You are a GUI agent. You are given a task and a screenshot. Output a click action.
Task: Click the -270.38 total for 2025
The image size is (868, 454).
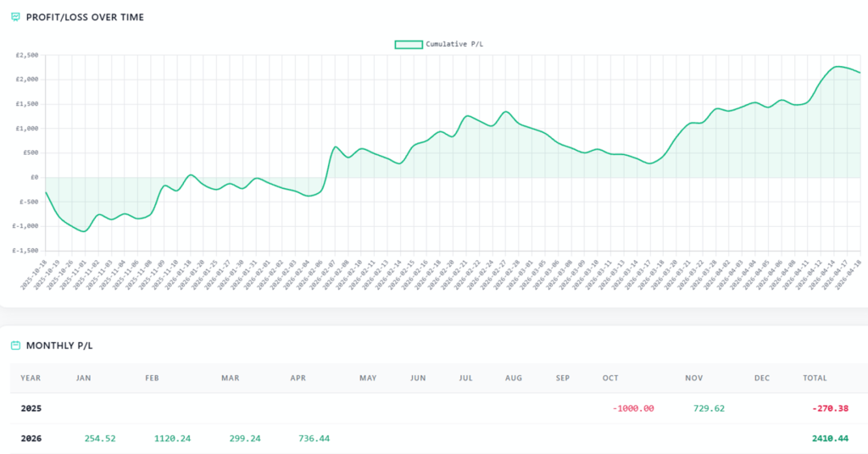pyautogui.click(x=832, y=408)
